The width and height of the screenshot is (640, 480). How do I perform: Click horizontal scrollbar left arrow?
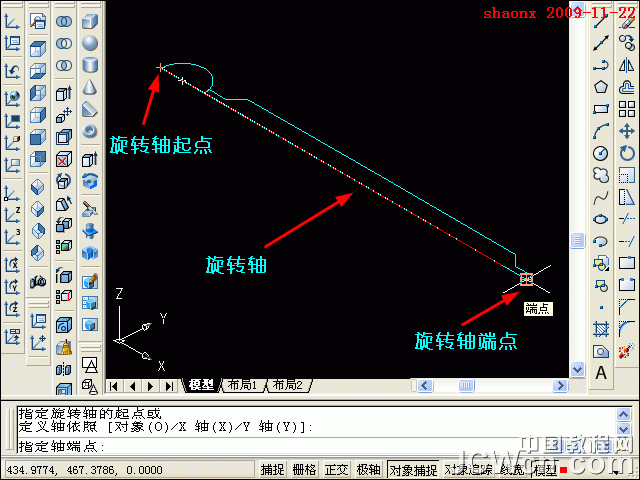point(425,385)
